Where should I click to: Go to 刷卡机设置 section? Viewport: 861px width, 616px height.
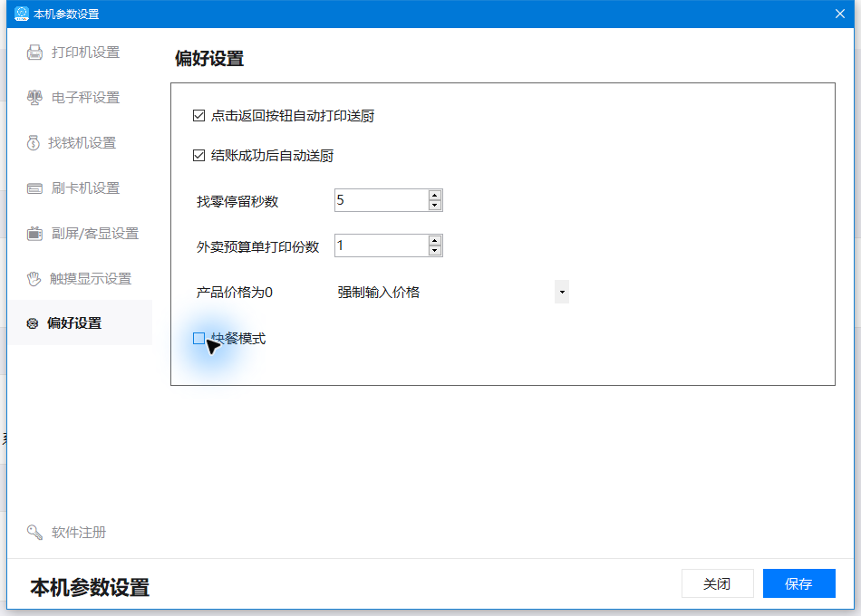[x=80, y=188]
